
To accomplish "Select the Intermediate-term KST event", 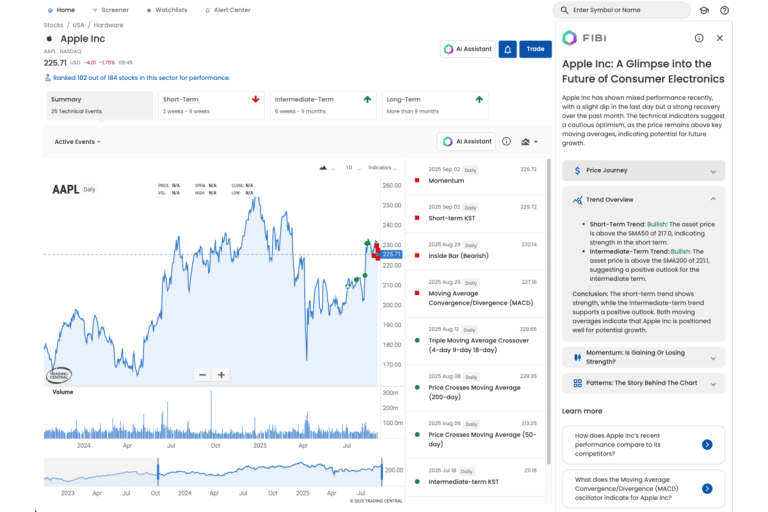I will pyautogui.click(x=475, y=477).
